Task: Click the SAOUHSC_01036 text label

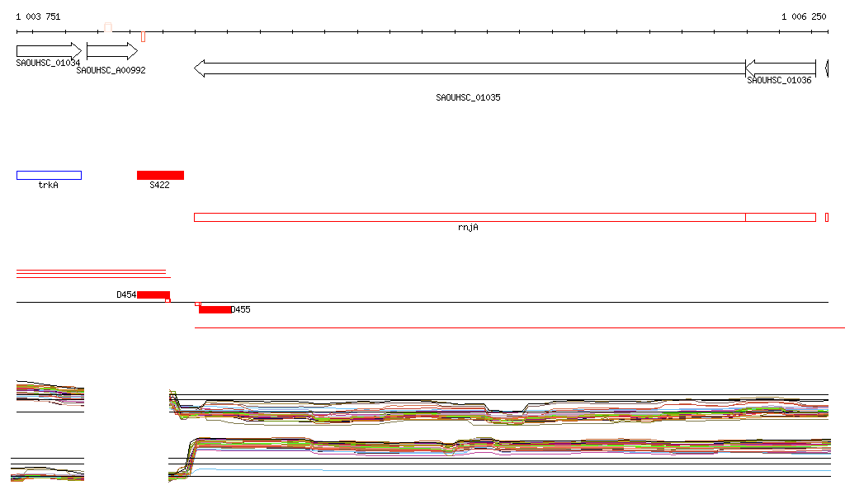Action: point(779,80)
